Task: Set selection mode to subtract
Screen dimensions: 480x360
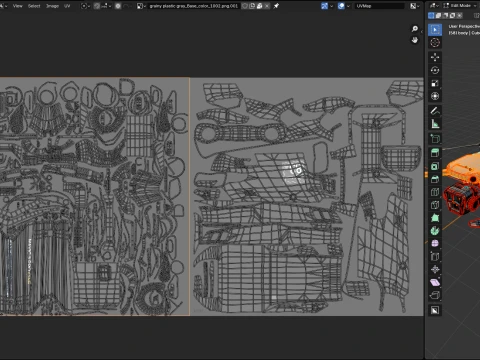Action: pyautogui.click(x=445, y=15)
